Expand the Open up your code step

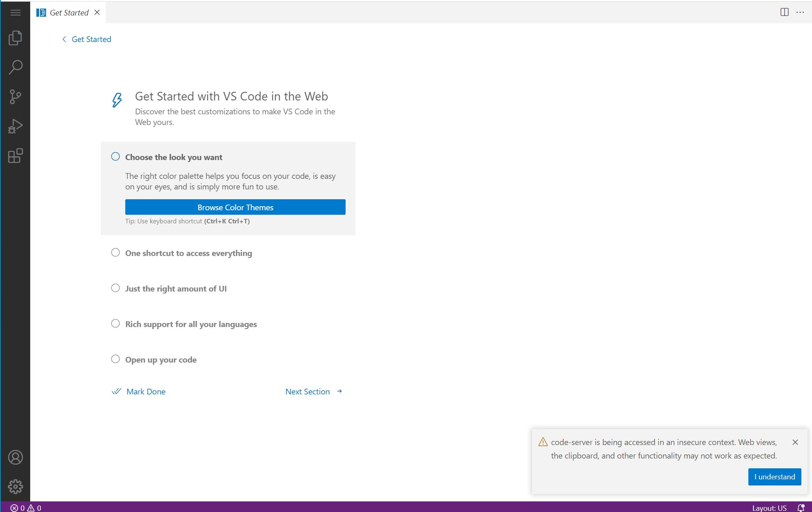click(x=161, y=359)
